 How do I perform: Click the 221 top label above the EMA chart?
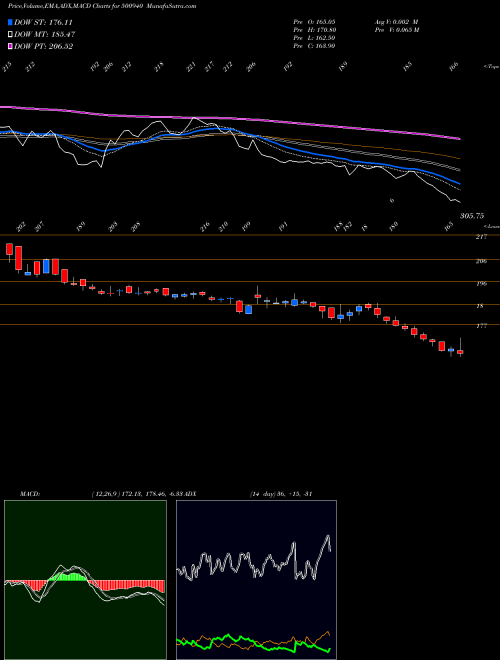tap(191, 67)
